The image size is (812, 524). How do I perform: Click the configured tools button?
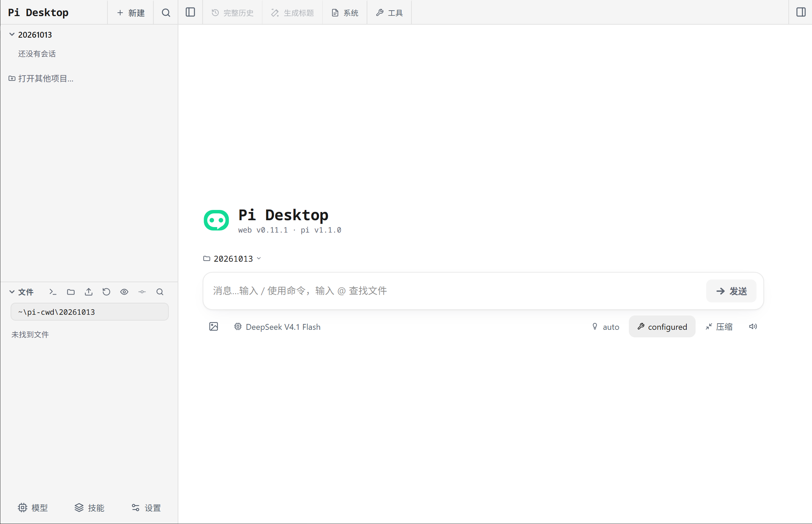[662, 327]
